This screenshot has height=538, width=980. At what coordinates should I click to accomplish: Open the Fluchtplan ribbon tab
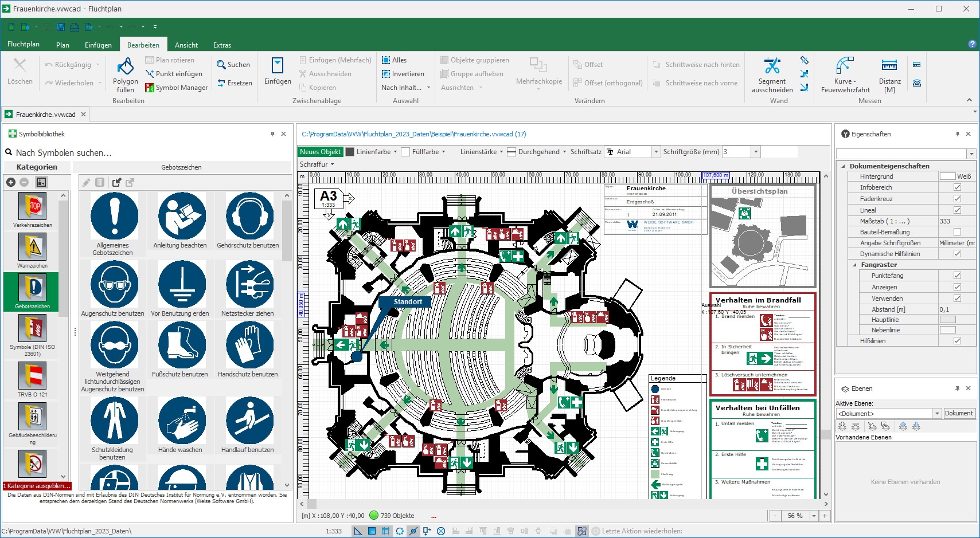pyautogui.click(x=24, y=45)
